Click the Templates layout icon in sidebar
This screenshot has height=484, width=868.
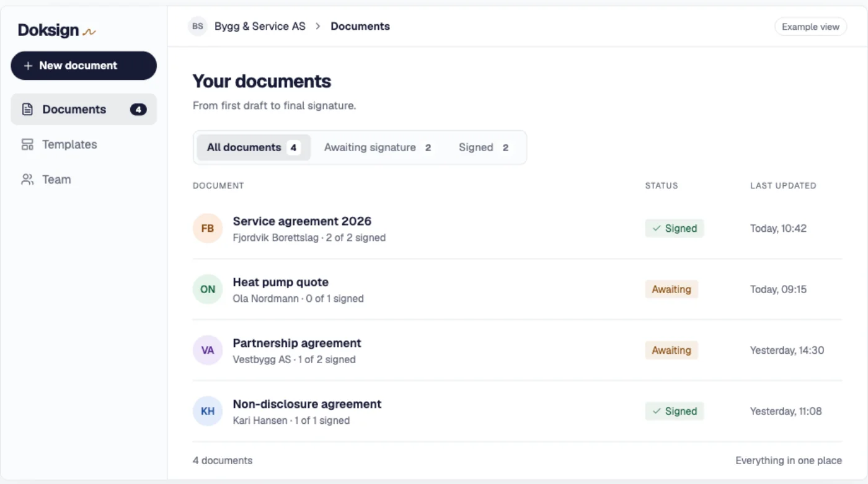click(27, 144)
